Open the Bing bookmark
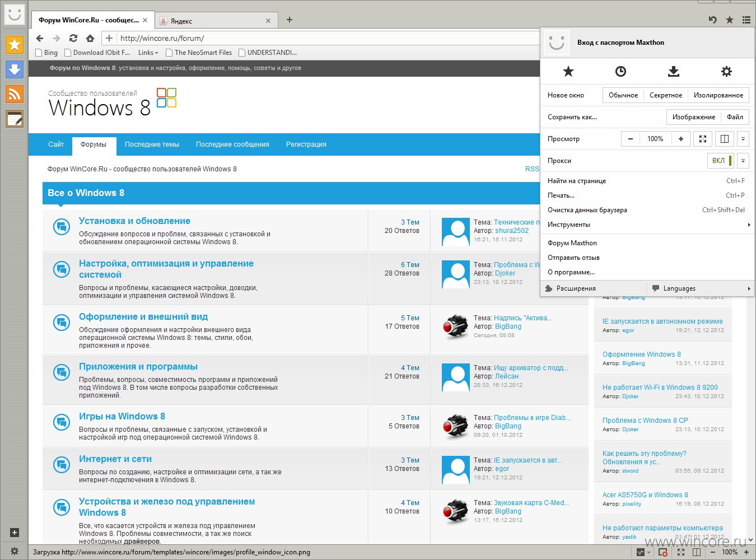The height and width of the screenshot is (560, 756). click(x=46, y=53)
